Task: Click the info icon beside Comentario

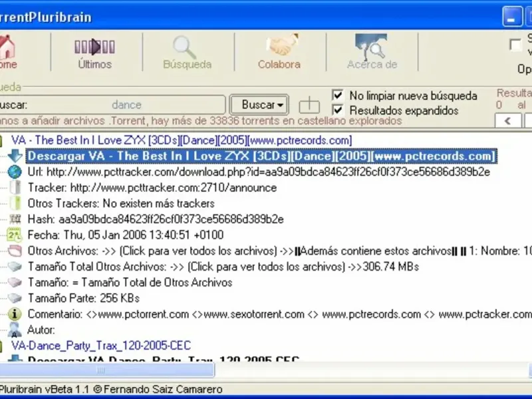Action: (15, 314)
